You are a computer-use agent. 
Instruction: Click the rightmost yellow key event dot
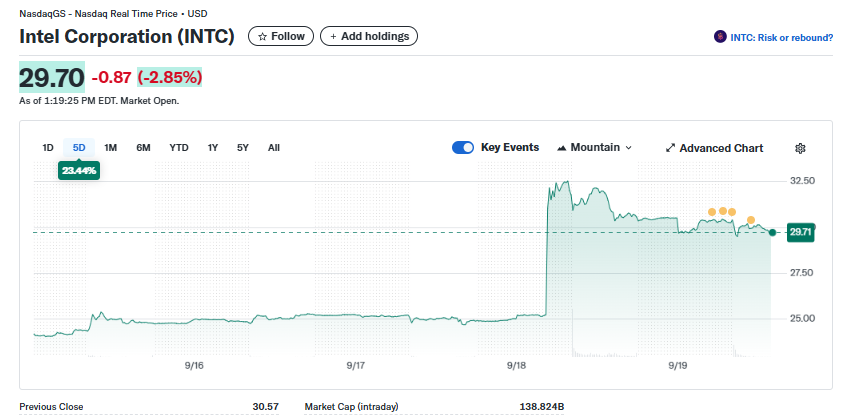coord(751,220)
